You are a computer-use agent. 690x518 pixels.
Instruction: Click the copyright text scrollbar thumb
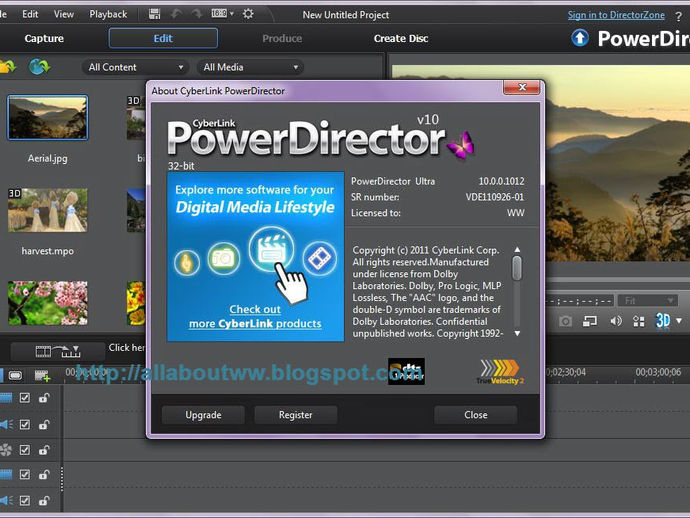[x=518, y=268]
